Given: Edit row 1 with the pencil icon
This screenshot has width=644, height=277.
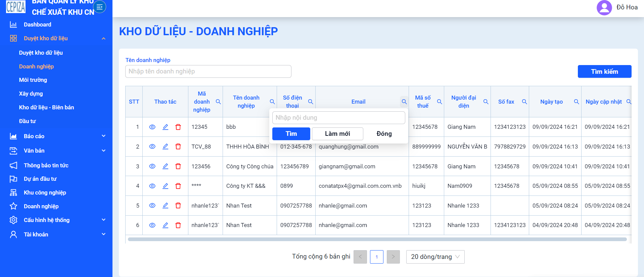Looking at the screenshot, I should (166, 127).
